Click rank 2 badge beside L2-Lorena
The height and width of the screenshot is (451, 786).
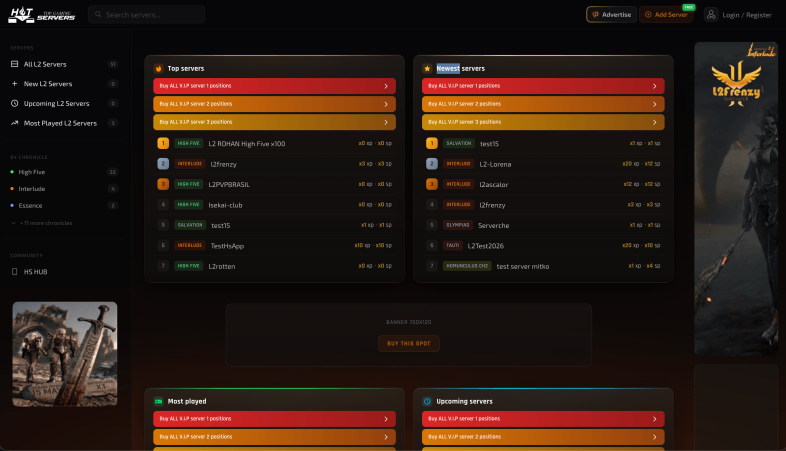point(432,164)
